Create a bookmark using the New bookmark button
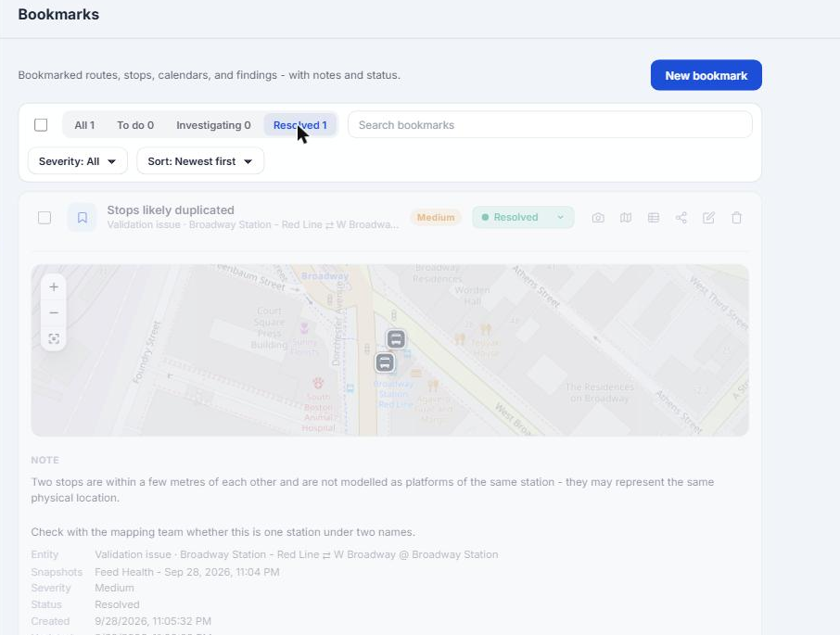The width and height of the screenshot is (840, 635). (x=706, y=75)
